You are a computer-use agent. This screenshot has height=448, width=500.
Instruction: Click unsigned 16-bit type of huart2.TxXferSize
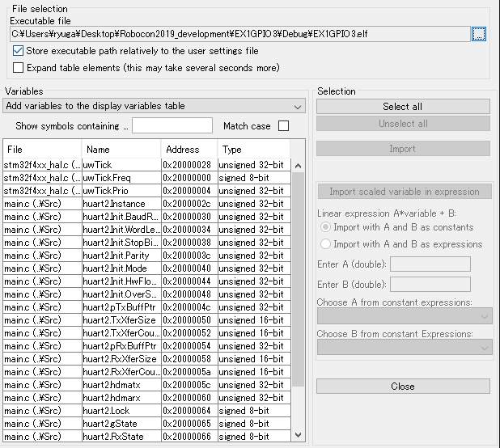click(x=255, y=320)
